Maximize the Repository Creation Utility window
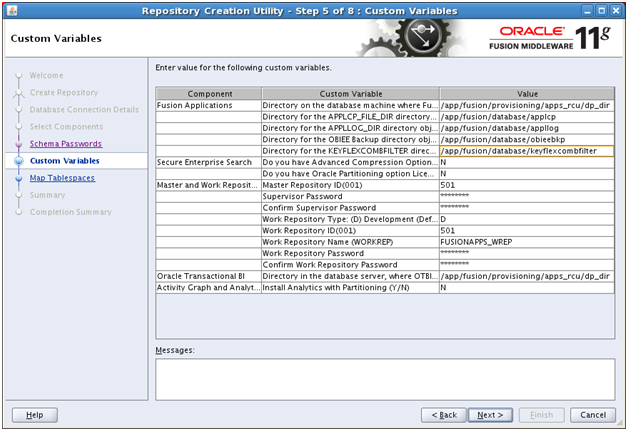Screen dimensions: 628x431 [602, 11]
